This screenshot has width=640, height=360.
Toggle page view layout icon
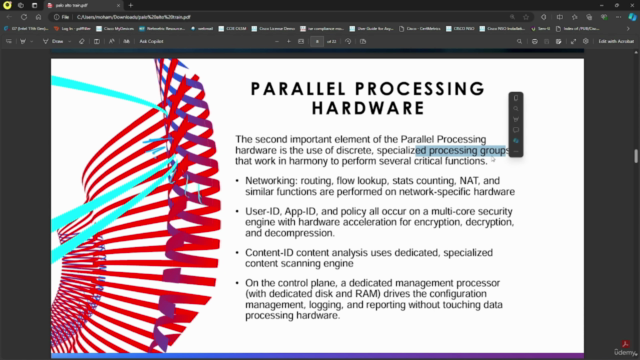pos(97,41)
